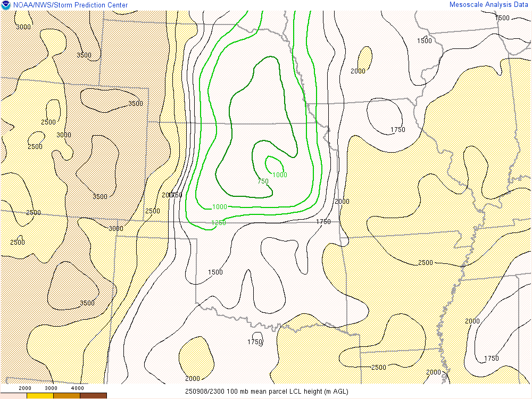
Task: Click the green 750 contour label
Action: 263,181
